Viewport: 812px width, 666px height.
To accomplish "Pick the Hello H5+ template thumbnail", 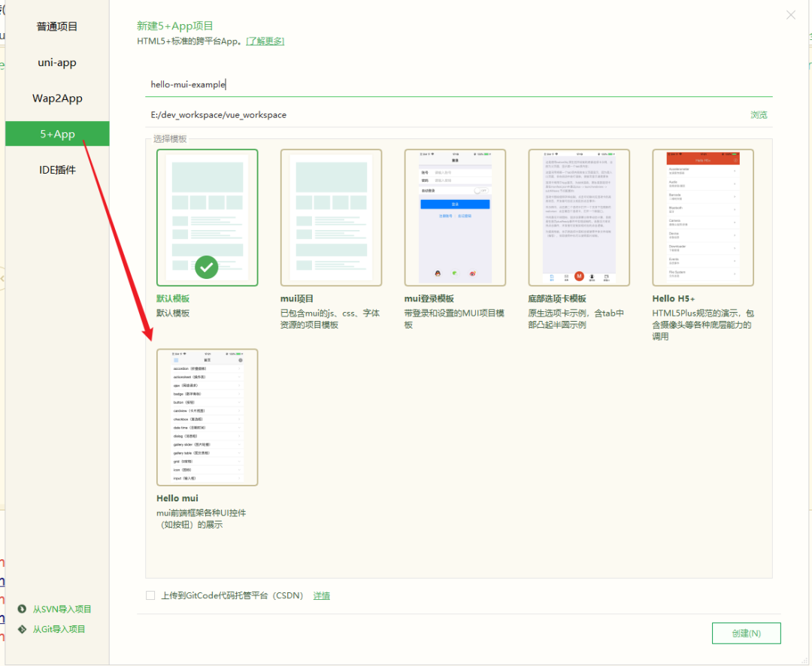I will point(703,217).
